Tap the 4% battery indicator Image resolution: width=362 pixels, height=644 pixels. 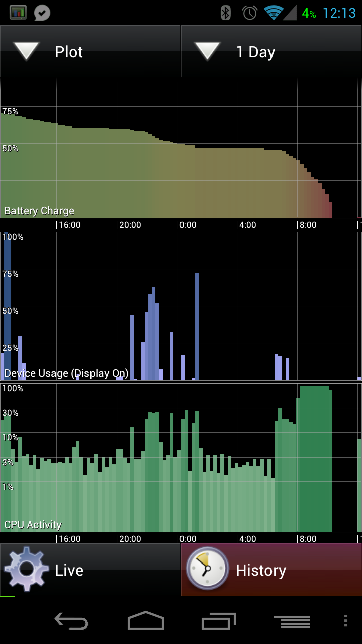tap(309, 13)
